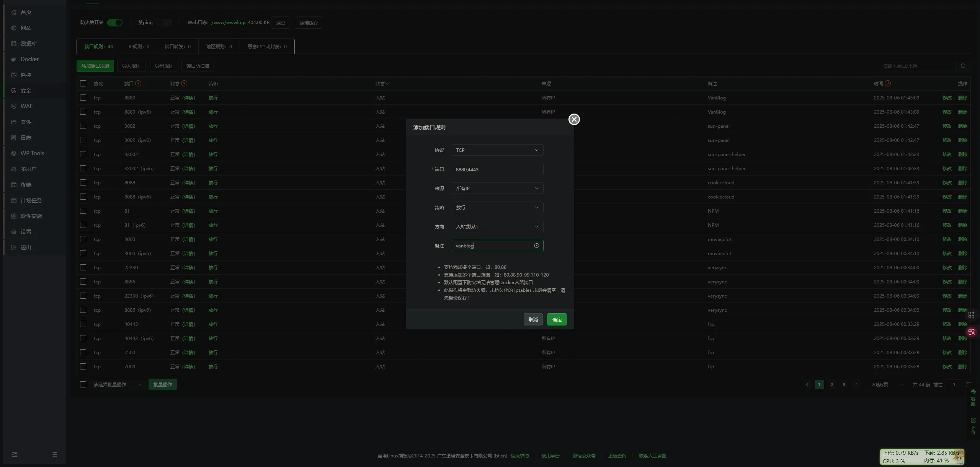Open the 设置 gear sidebar icon
This screenshot has height=467, width=980.
(14, 232)
